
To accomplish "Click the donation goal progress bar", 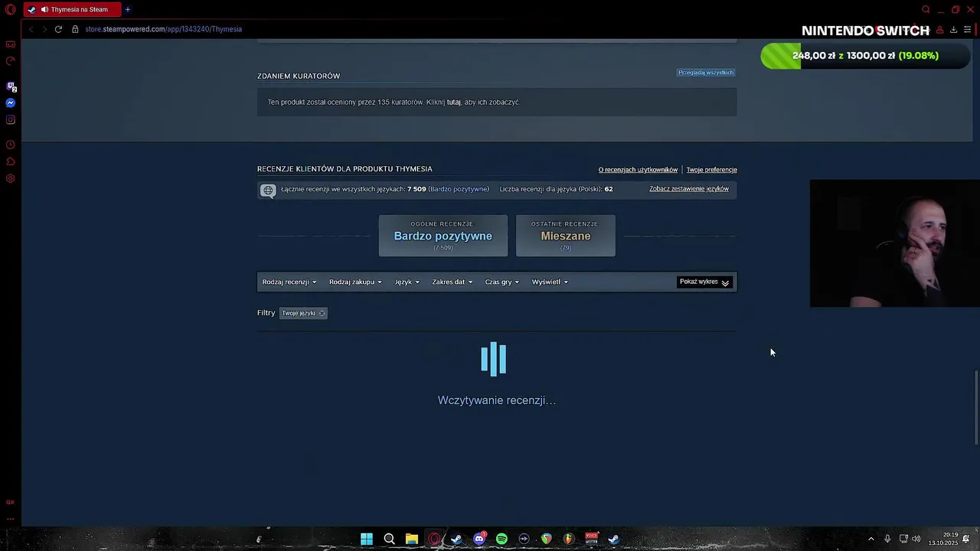I will [x=865, y=56].
